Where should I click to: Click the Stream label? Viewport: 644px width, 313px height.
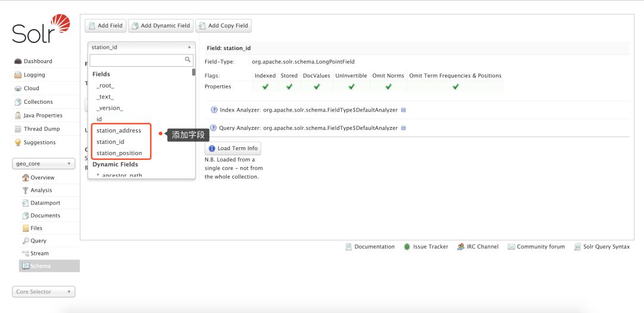point(39,253)
